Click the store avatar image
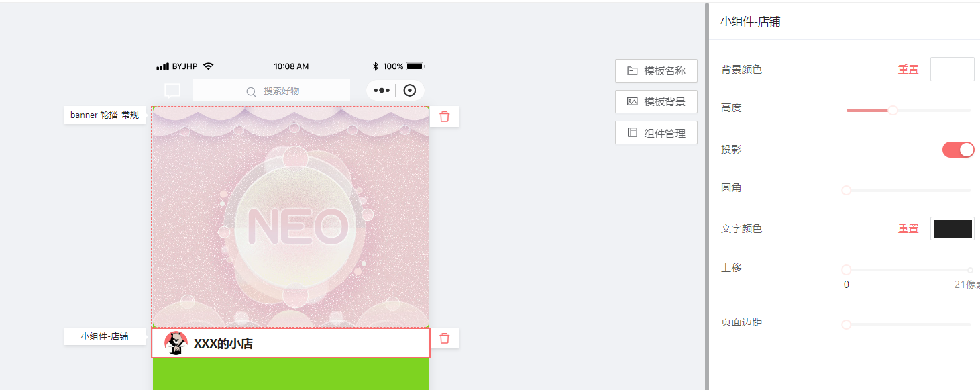Screen dimensions: 980x390 [x=176, y=343]
